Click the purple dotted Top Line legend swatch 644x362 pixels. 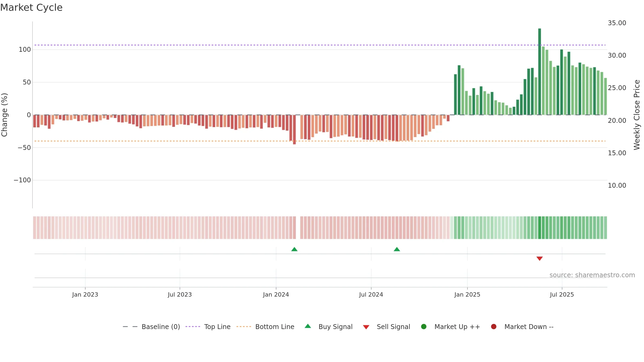(193, 327)
